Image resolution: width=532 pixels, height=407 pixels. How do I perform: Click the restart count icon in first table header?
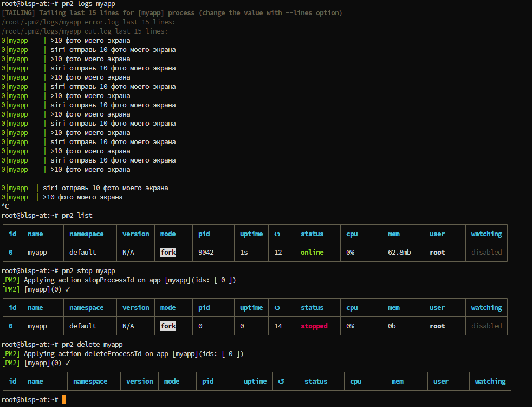tap(277, 234)
